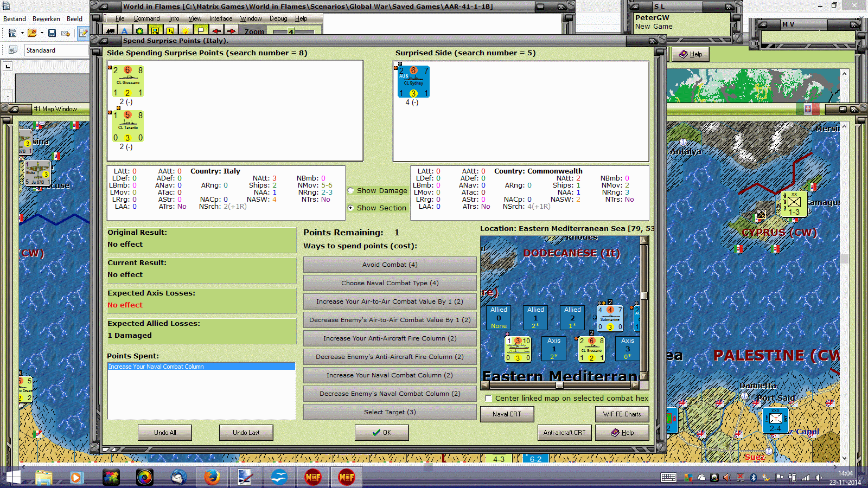Click the Submarine counter in linked map
868x488 pixels.
(610, 318)
